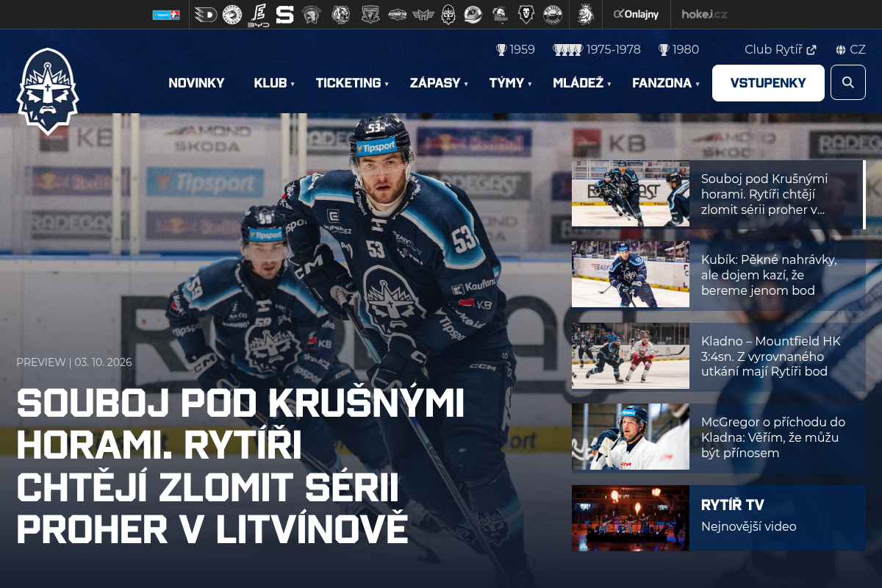
Task: Click the VSTUPENKY tickets button
Action: click(x=768, y=83)
